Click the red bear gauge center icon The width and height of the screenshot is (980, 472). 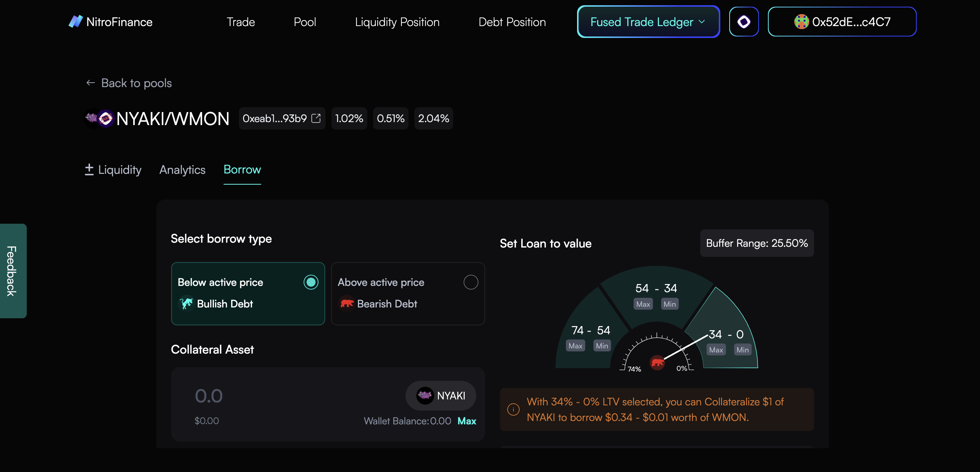657,362
